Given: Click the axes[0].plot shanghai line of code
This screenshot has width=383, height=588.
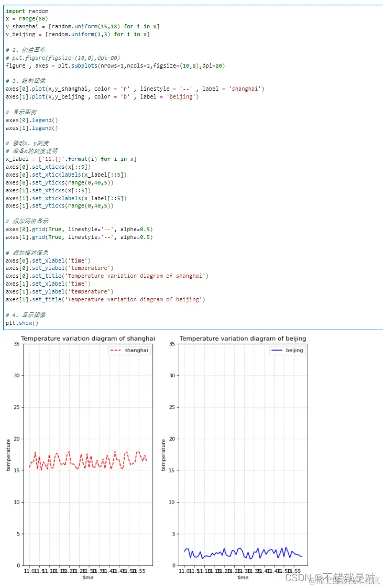Looking at the screenshot, I should 135,89.
